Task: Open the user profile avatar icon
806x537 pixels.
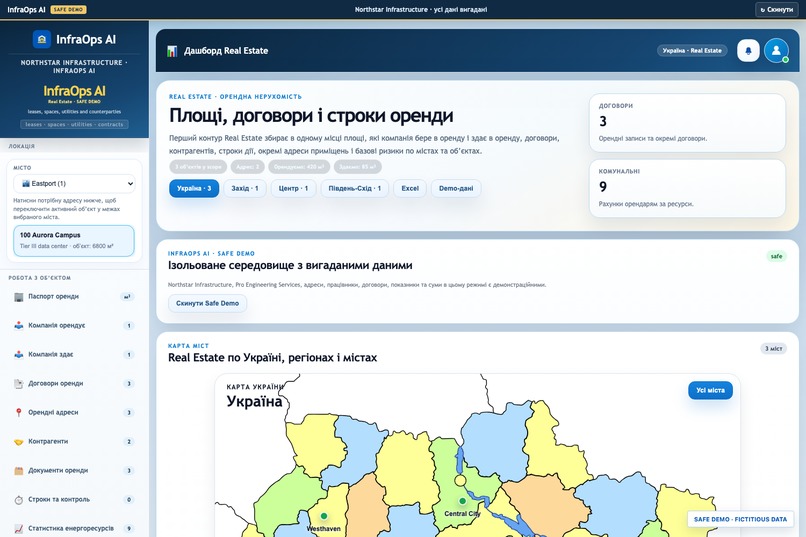Action: [x=776, y=50]
